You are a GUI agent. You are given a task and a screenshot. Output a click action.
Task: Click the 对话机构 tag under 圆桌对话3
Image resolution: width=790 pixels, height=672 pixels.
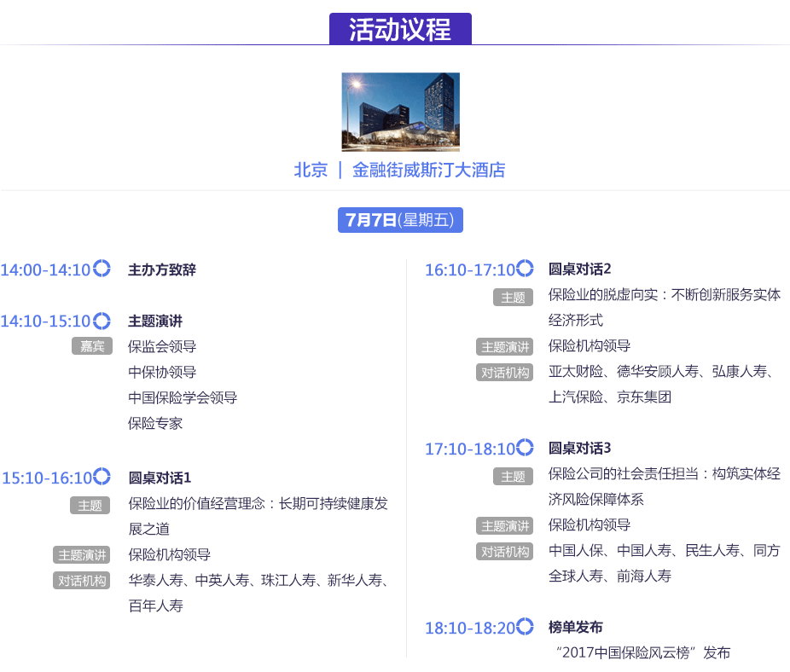coord(505,552)
